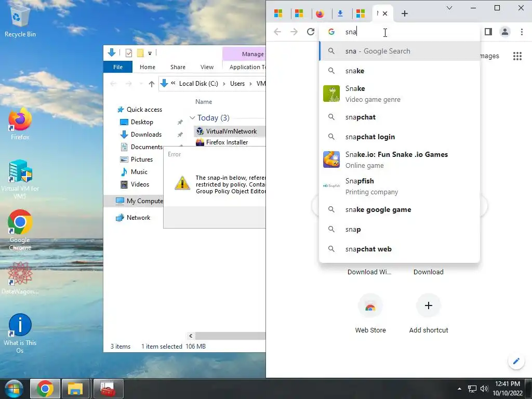The width and height of the screenshot is (532, 399).
Task: Click Local Disk (C:) in the breadcrumb
Action: coord(198,84)
